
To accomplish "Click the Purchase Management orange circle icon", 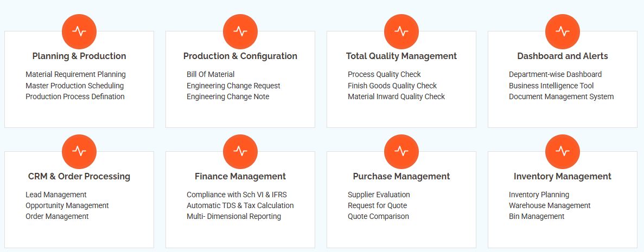I will pyautogui.click(x=401, y=152).
